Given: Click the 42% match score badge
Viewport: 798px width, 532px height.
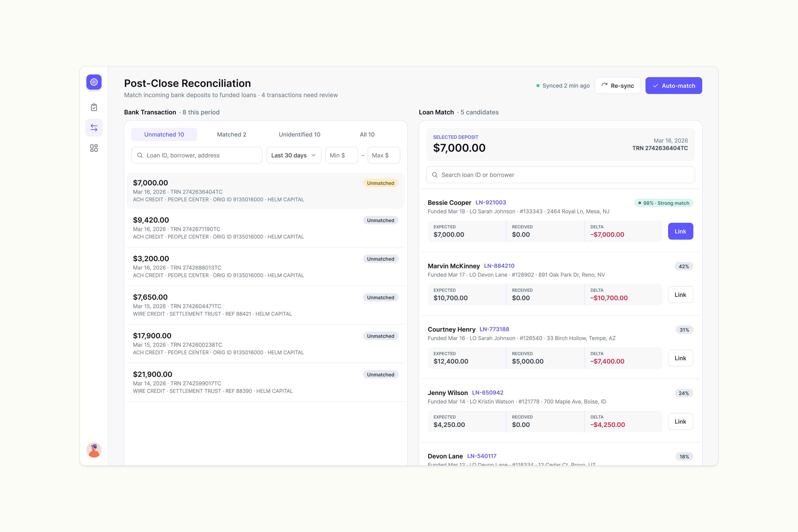Looking at the screenshot, I should pos(684,267).
